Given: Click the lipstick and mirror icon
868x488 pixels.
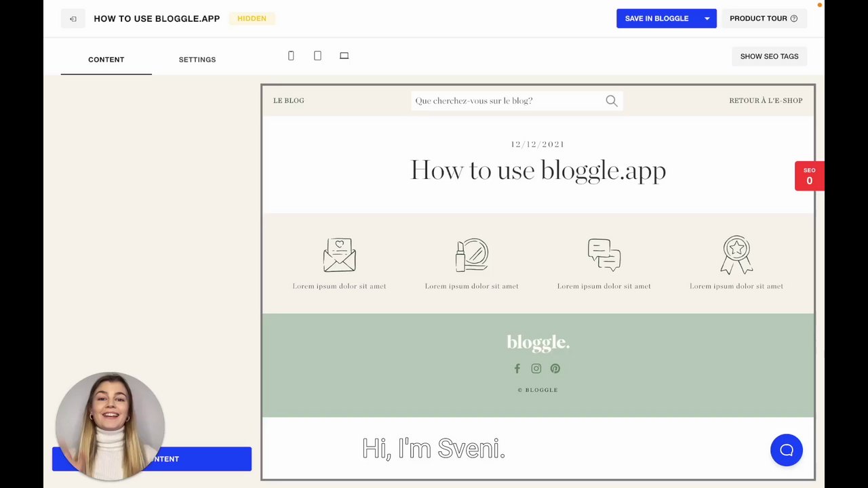Looking at the screenshot, I should (x=472, y=255).
